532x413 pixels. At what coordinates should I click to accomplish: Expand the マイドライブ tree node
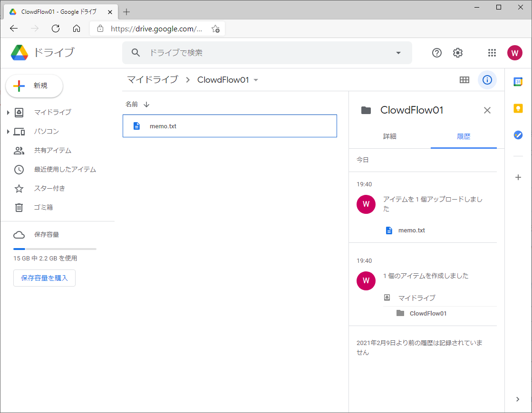(8, 113)
